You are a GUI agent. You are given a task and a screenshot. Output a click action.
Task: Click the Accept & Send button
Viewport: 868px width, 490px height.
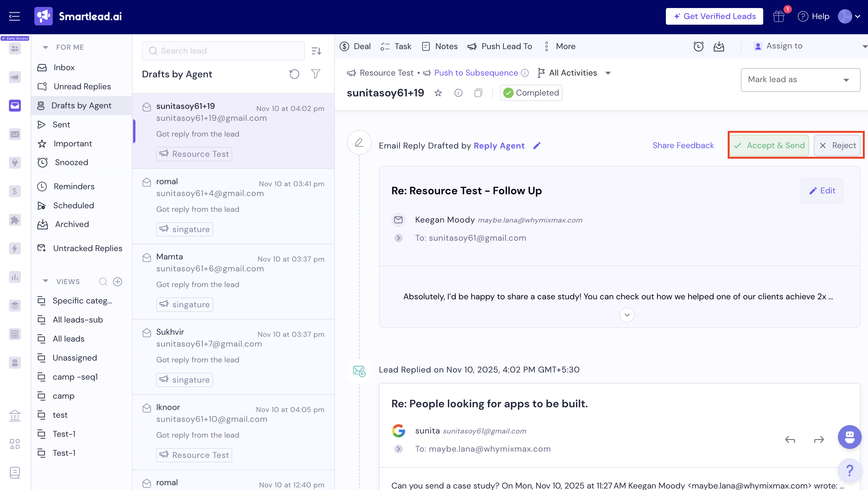[769, 145]
